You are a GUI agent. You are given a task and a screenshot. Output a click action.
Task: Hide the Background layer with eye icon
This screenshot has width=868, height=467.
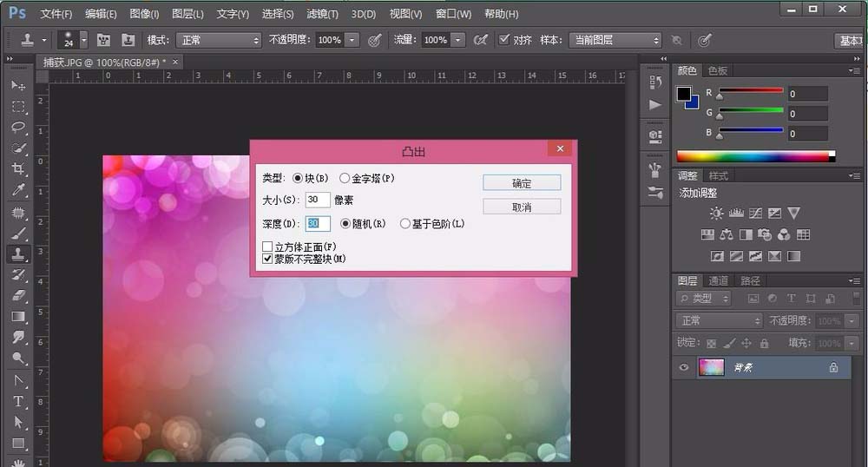[684, 367]
